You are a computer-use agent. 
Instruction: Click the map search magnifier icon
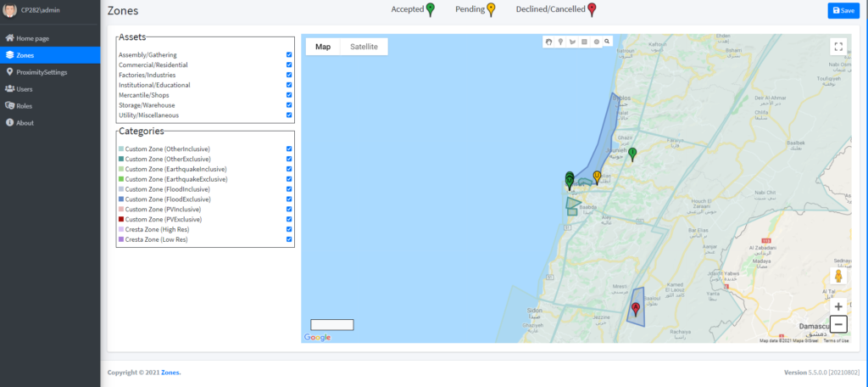pos(608,42)
